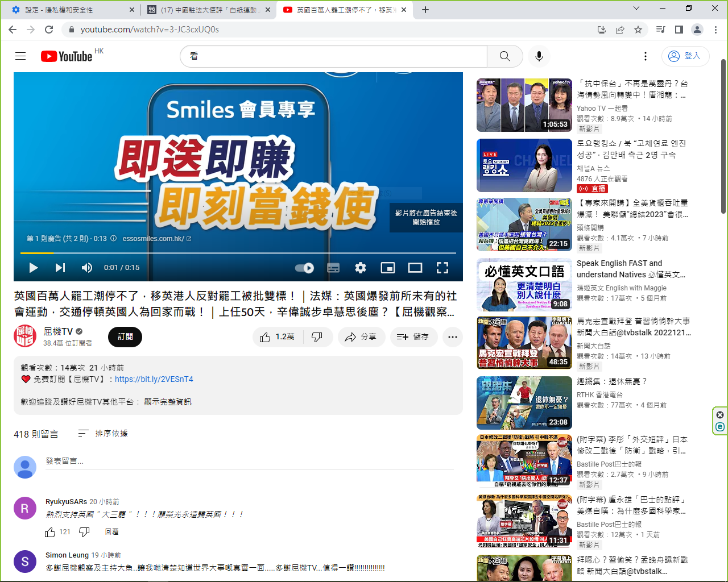The height and width of the screenshot is (582, 728).
Task: Open 鏗鏘集：退休無憂 video title
Action: [x=612, y=381]
